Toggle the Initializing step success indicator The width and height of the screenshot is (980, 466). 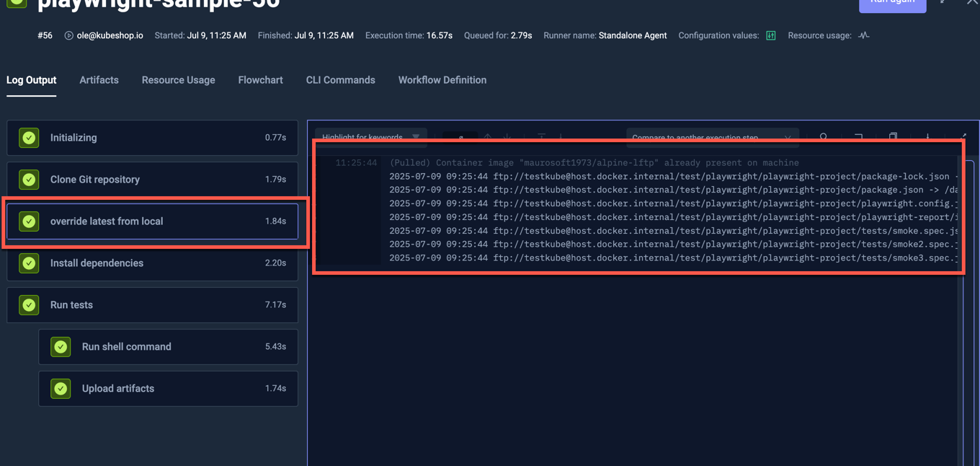29,137
